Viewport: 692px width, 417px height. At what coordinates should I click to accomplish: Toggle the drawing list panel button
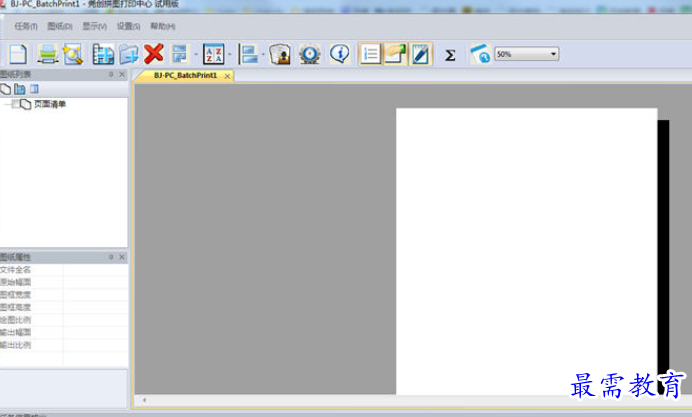click(x=370, y=54)
